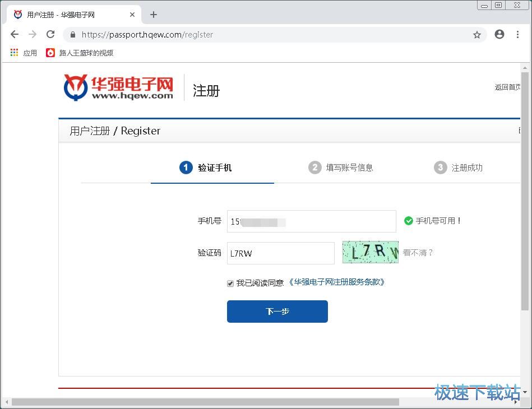This screenshot has width=532, height=409.
Task: Click the browser back arrow
Action: pyautogui.click(x=15, y=34)
